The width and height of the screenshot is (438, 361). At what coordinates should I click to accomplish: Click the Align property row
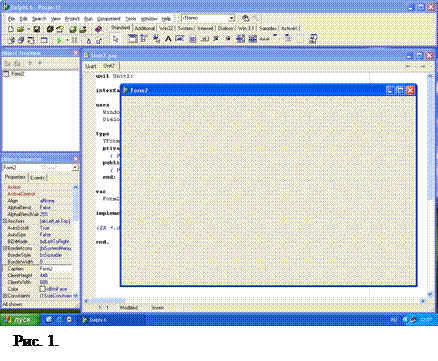[x=37, y=201]
